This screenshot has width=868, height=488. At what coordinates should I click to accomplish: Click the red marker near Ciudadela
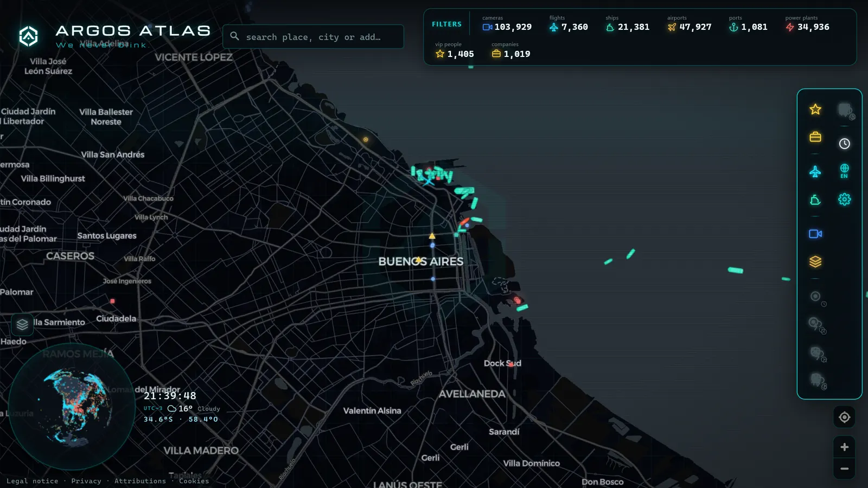(112, 301)
